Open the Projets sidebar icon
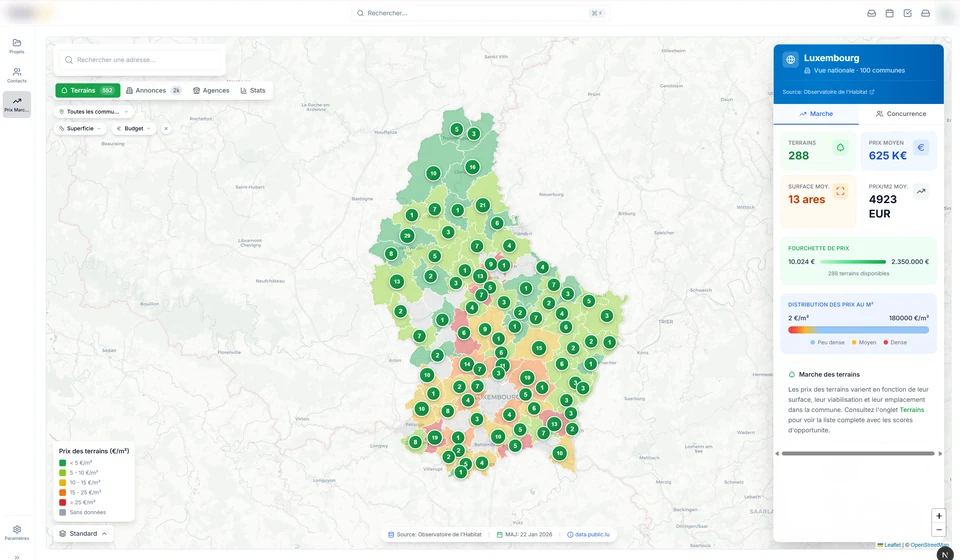Viewport: 960px width, 560px height. click(x=17, y=46)
